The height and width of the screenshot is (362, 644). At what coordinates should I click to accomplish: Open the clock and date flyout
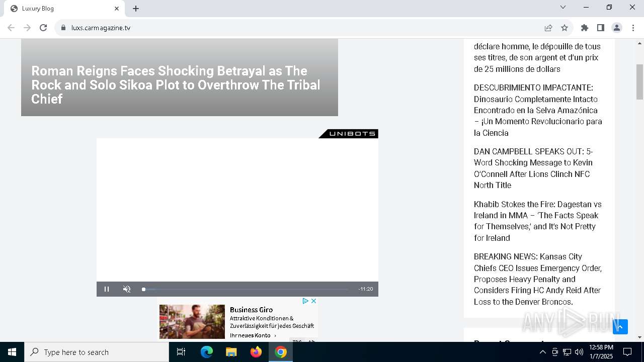tap(601, 352)
